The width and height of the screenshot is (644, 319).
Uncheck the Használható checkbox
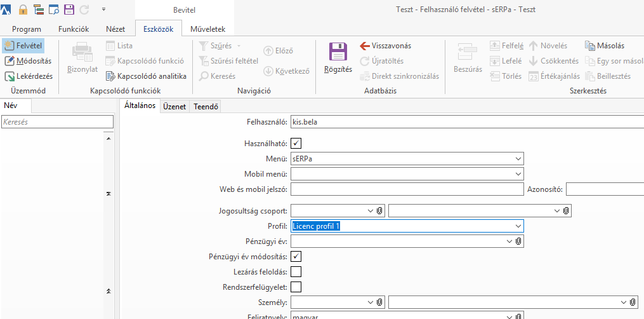[296, 144]
